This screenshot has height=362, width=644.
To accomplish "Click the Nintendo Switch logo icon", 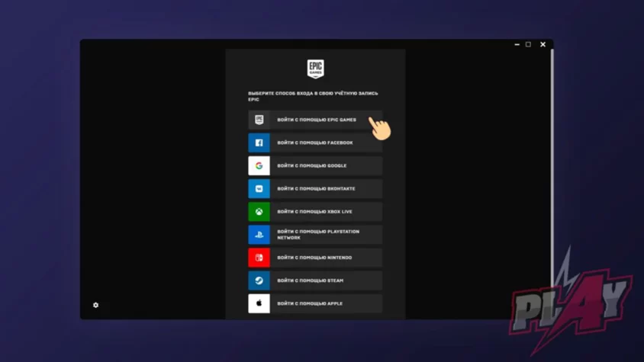I will click(x=259, y=258).
